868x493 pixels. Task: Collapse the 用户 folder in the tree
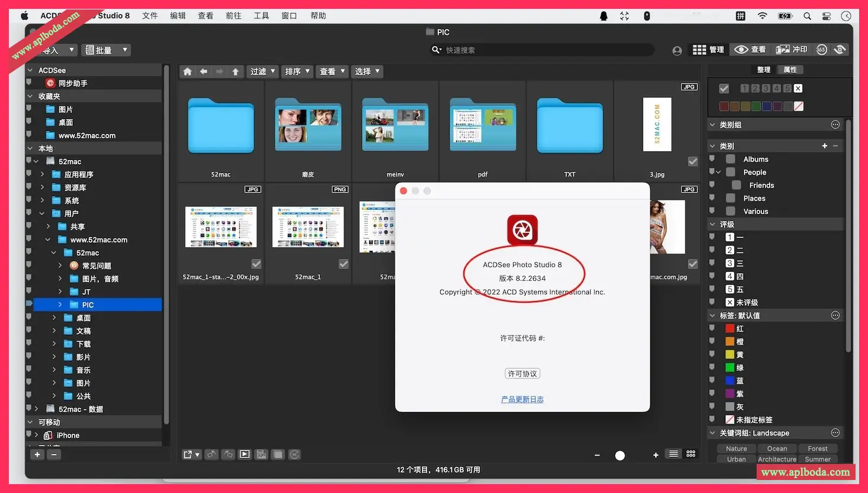pyautogui.click(x=42, y=213)
